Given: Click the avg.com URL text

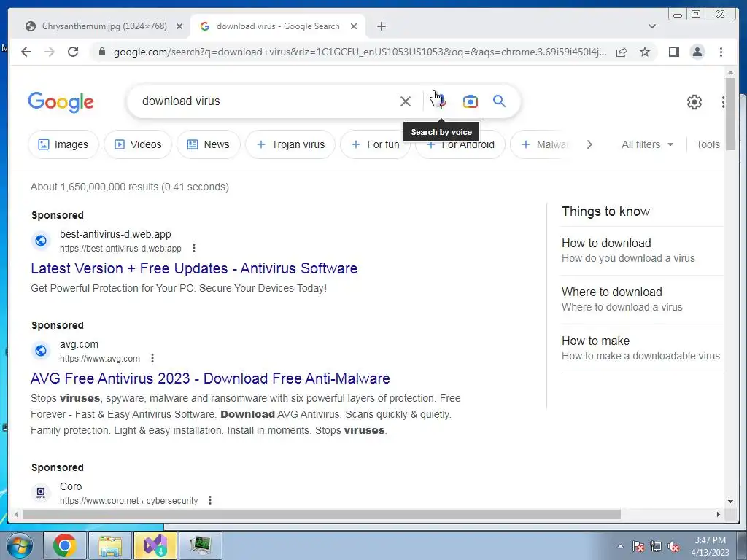Looking at the screenshot, I should click(99, 359).
